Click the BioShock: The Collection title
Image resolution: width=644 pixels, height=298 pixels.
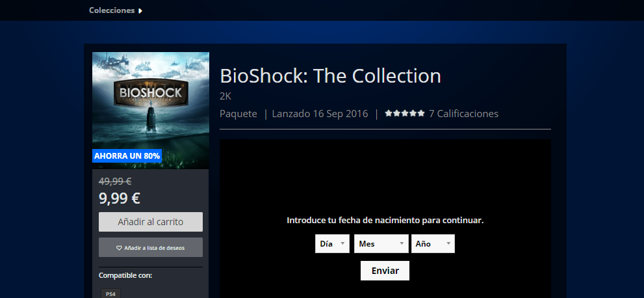[330, 76]
